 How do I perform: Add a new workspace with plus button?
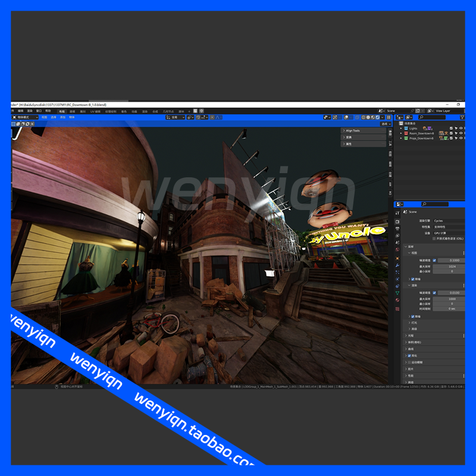[x=189, y=111]
